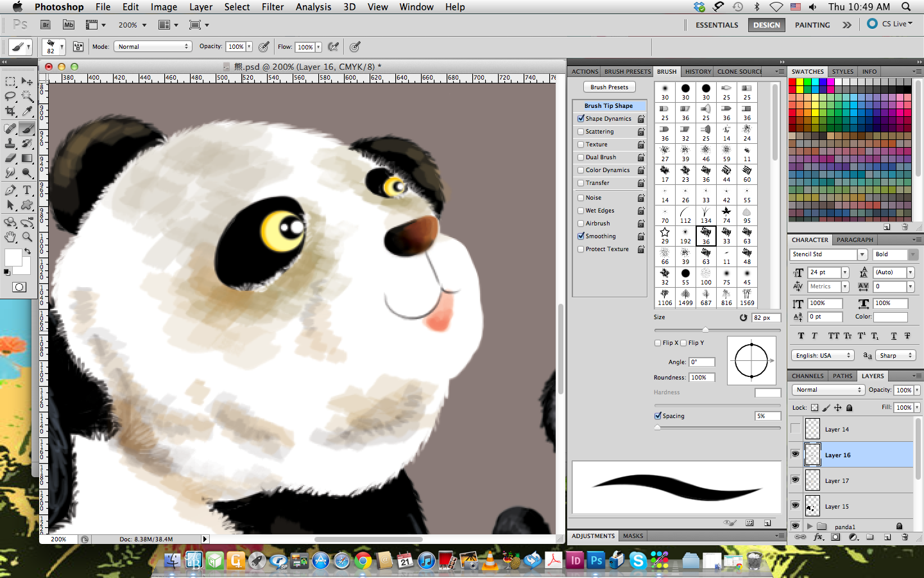Open the Analysis menu

tap(313, 7)
